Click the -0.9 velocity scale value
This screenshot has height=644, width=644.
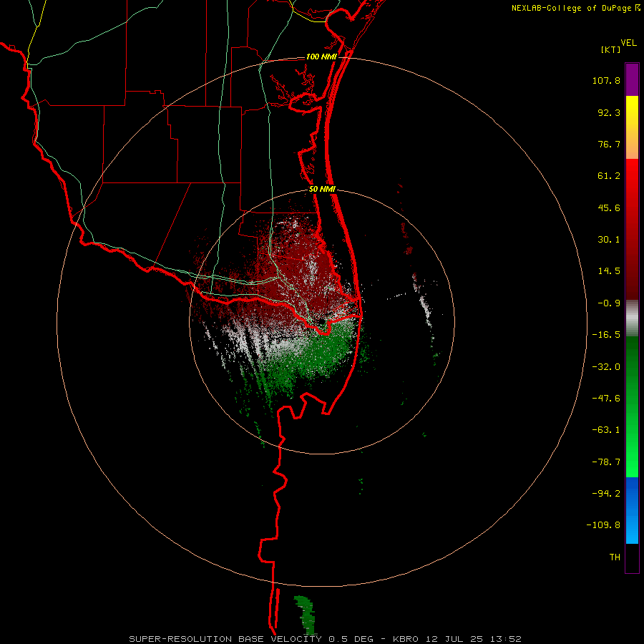(x=609, y=303)
